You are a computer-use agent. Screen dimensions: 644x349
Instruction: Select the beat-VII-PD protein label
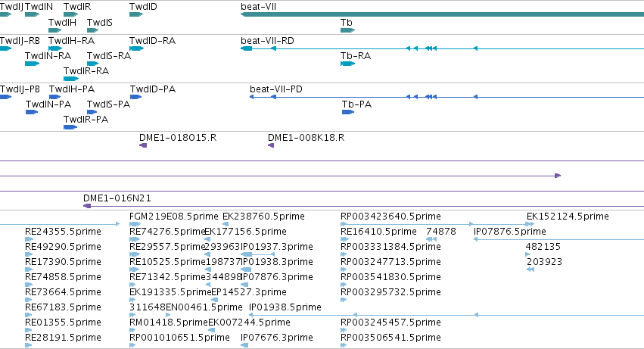pyautogui.click(x=276, y=89)
